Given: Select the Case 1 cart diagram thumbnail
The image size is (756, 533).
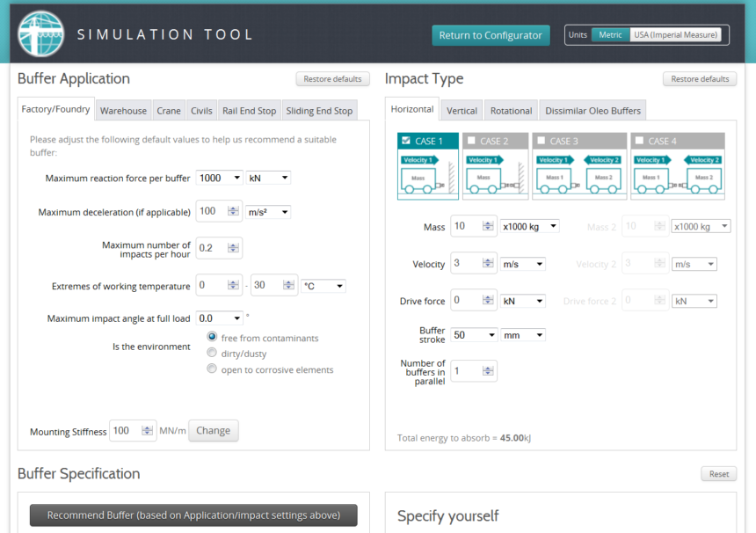Looking at the screenshot, I should coord(427,175).
